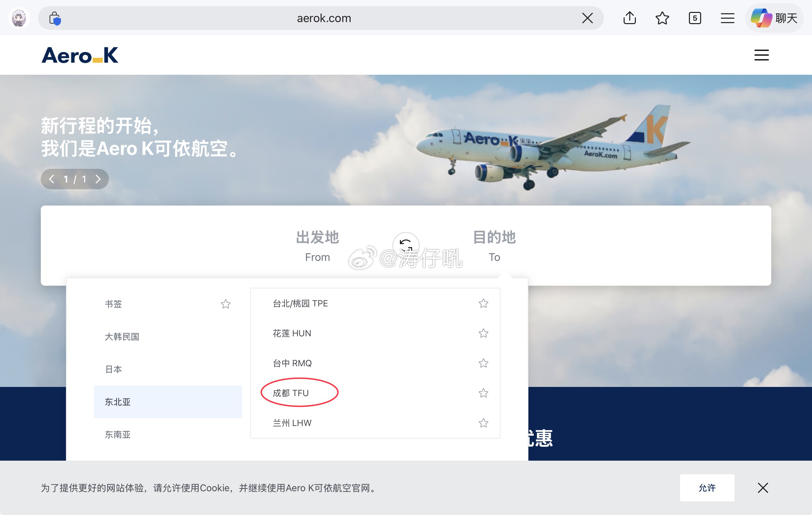Open the browser share icon

pyautogui.click(x=629, y=18)
